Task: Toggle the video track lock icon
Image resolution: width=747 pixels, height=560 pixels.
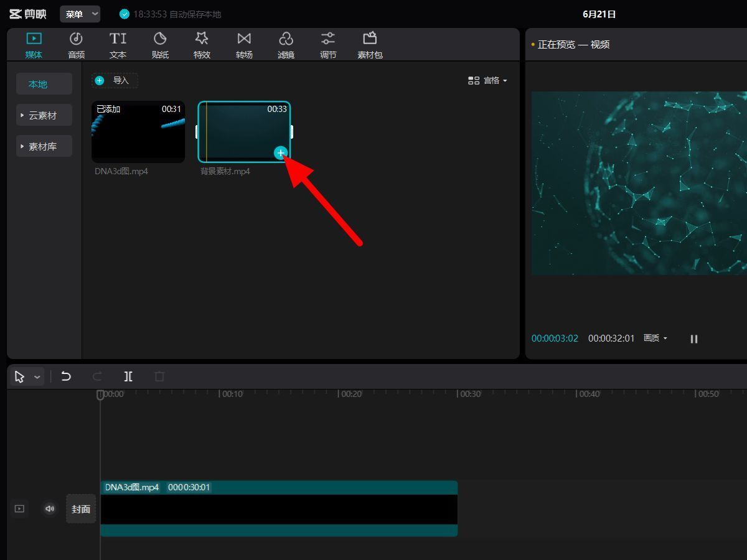Action: click(19, 509)
